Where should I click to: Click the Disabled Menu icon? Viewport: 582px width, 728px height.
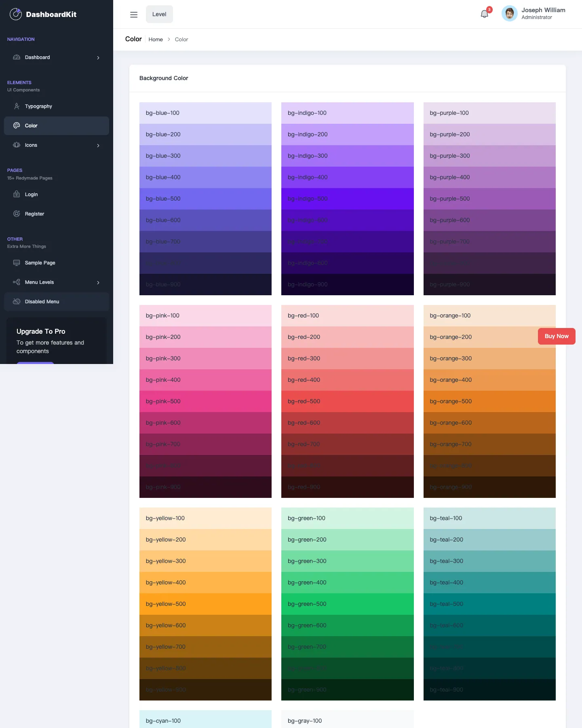coord(17,302)
